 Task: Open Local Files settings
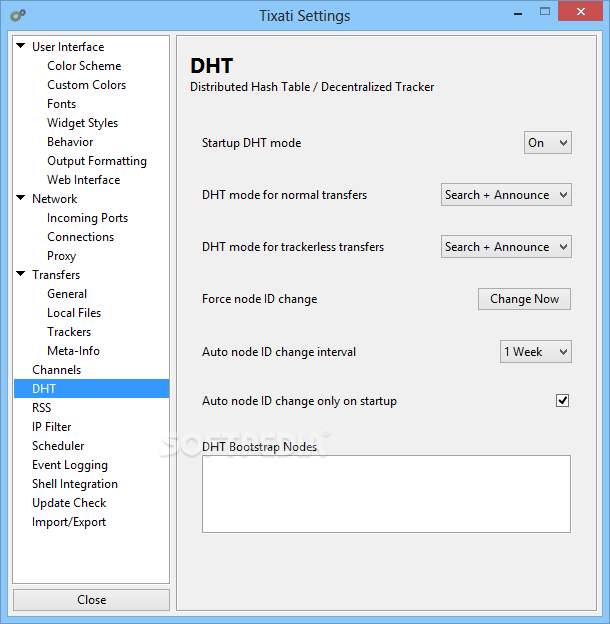[74, 313]
